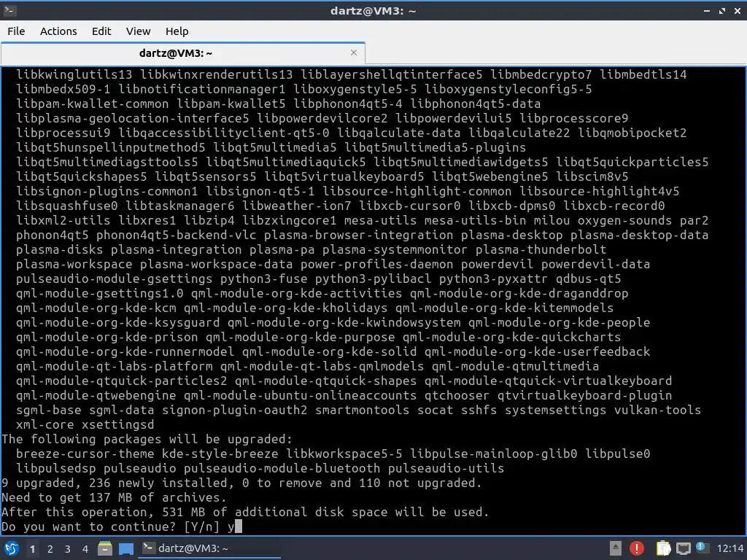
Task: Open the update notifier tray icon
Action: pos(702,548)
